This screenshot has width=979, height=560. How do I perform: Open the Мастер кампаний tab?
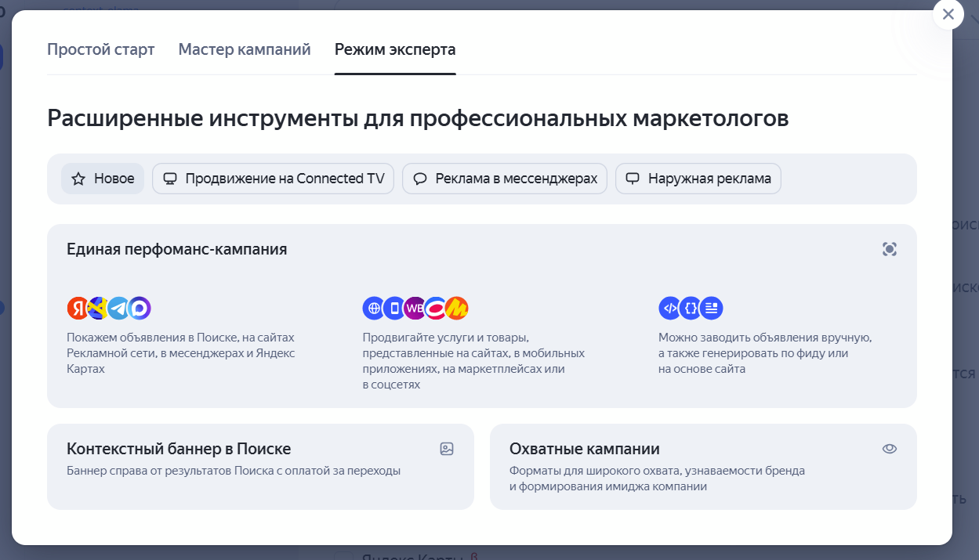tap(245, 49)
